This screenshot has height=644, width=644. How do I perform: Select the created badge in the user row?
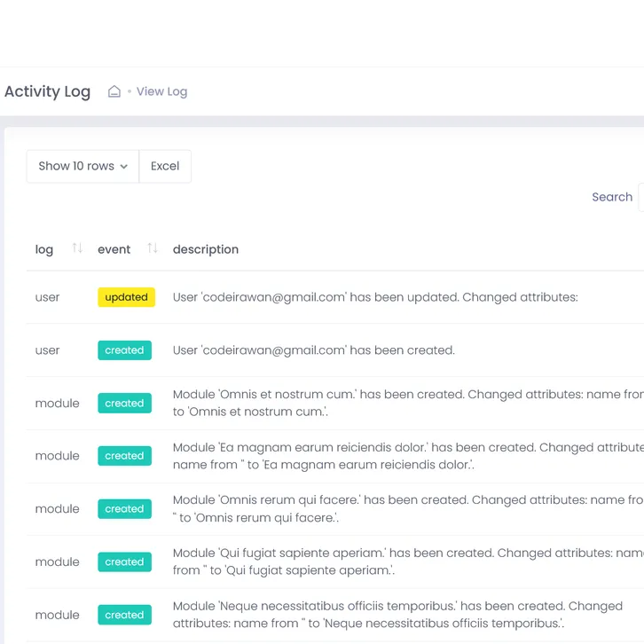(x=124, y=350)
